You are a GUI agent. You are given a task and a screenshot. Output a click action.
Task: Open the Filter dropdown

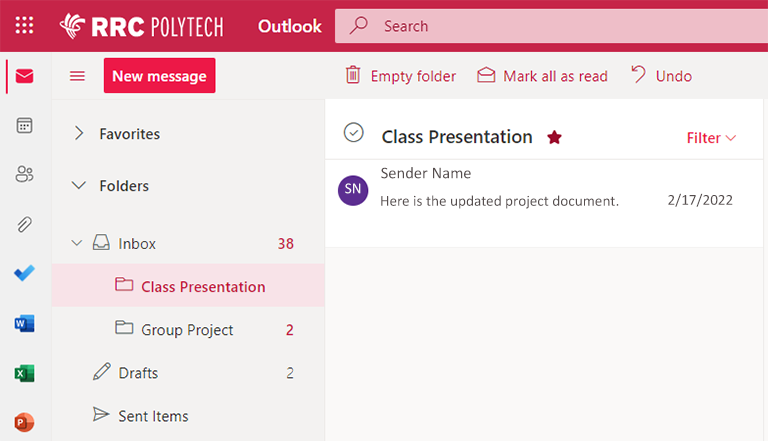click(711, 138)
